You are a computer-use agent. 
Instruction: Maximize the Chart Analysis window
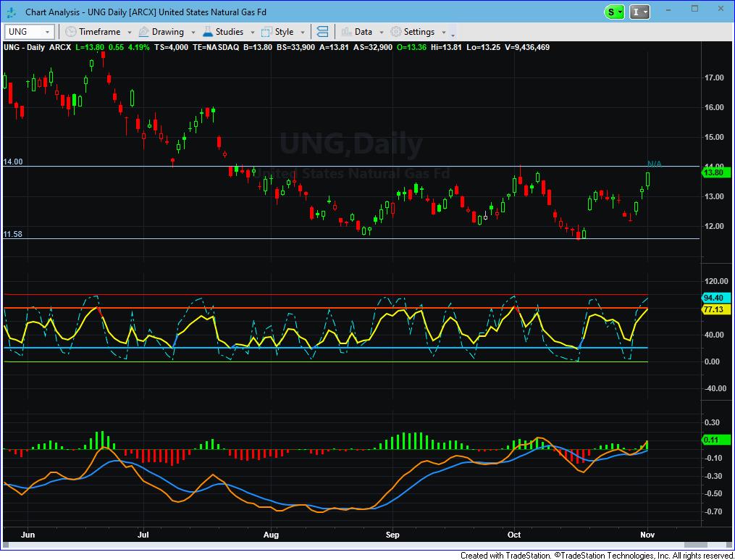point(694,9)
